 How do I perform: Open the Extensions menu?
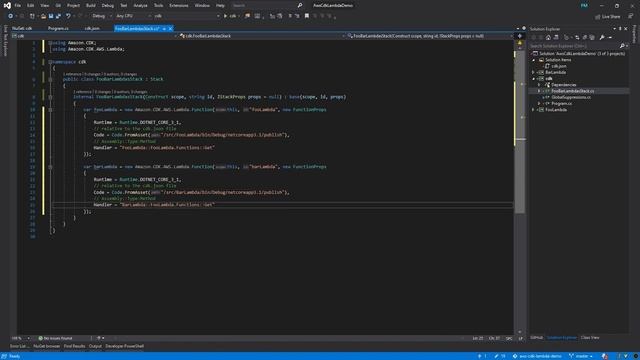[x=179, y=6]
